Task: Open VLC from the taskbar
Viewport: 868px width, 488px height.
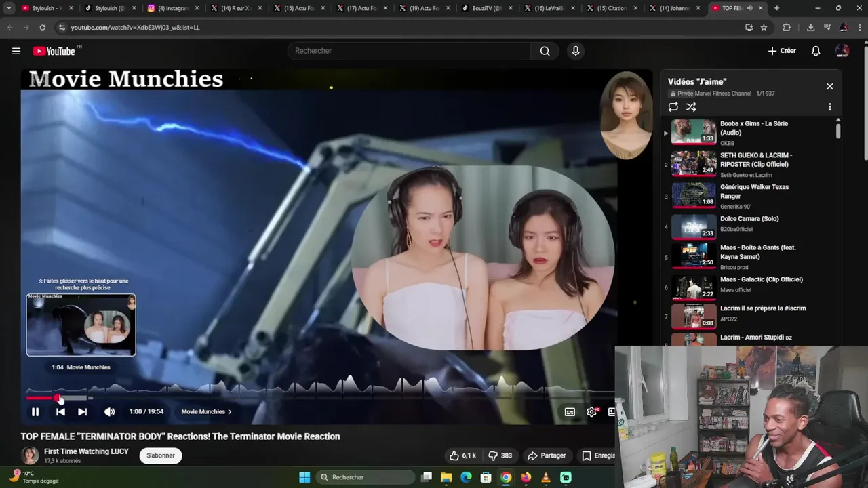Action: [x=546, y=477]
